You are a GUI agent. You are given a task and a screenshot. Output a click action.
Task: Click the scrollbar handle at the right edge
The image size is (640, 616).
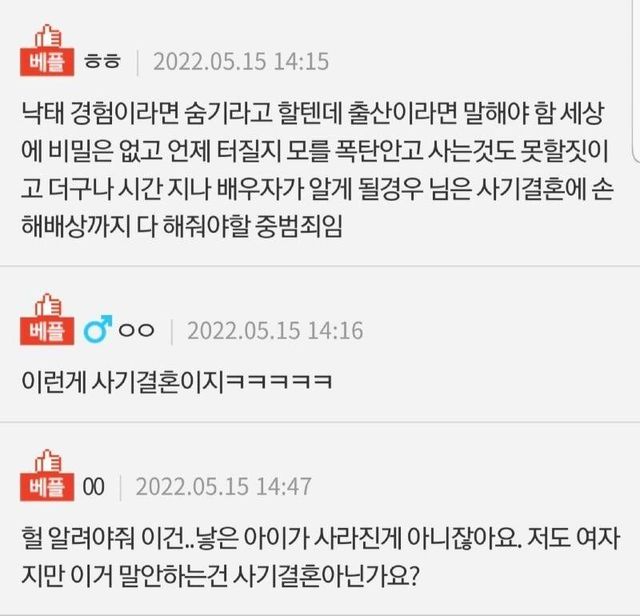[636, 82]
